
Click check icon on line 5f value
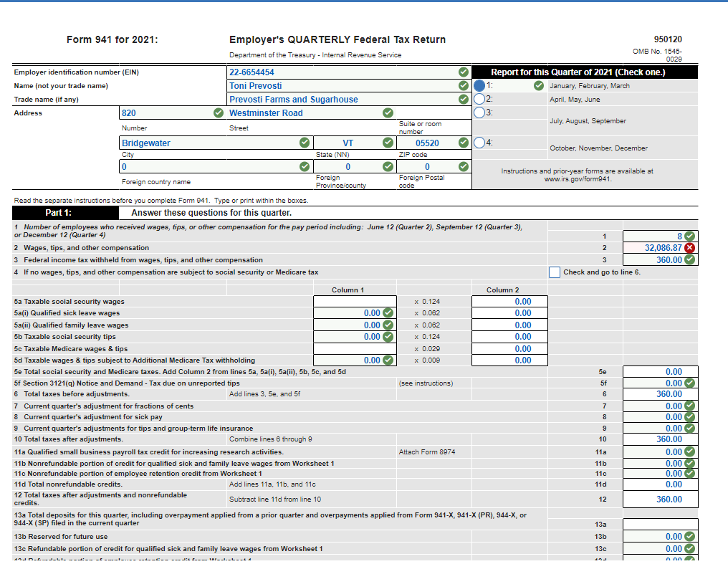click(690, 383)
